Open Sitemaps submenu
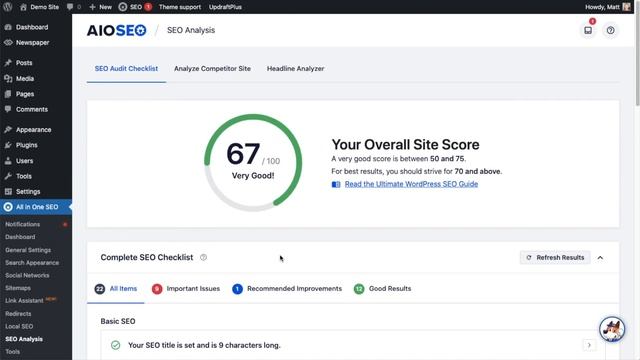The width and height of the screenshot is (640, 360). click(x=18, y=288)
